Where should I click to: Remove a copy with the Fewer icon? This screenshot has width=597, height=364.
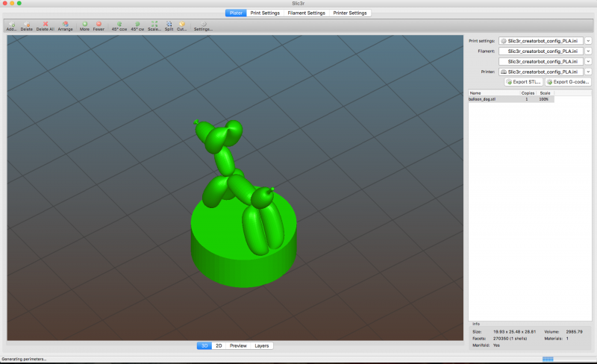coord(99,26)
